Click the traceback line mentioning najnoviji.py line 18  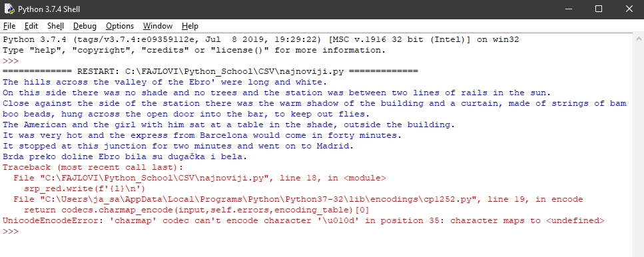point(200,178)
